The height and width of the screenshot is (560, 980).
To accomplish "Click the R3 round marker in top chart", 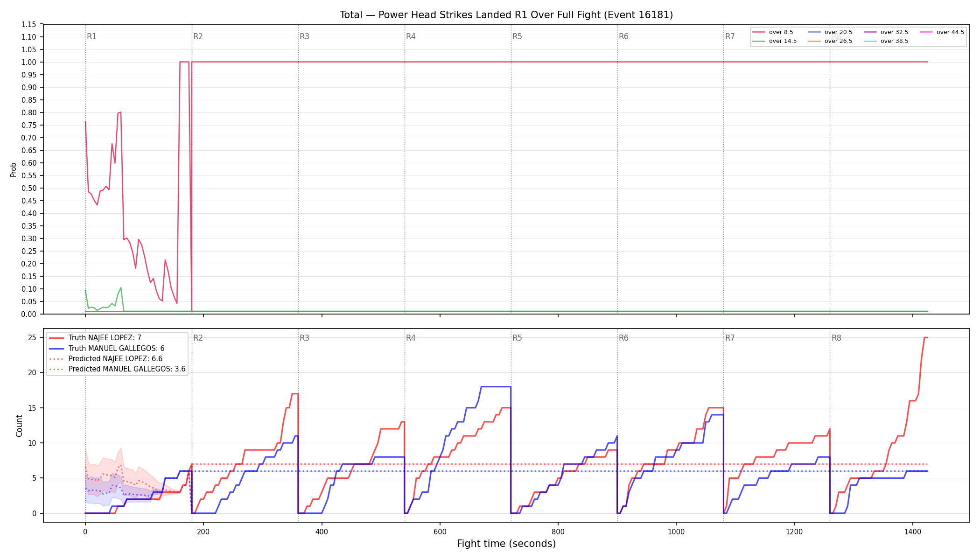I will click(304, 36).
